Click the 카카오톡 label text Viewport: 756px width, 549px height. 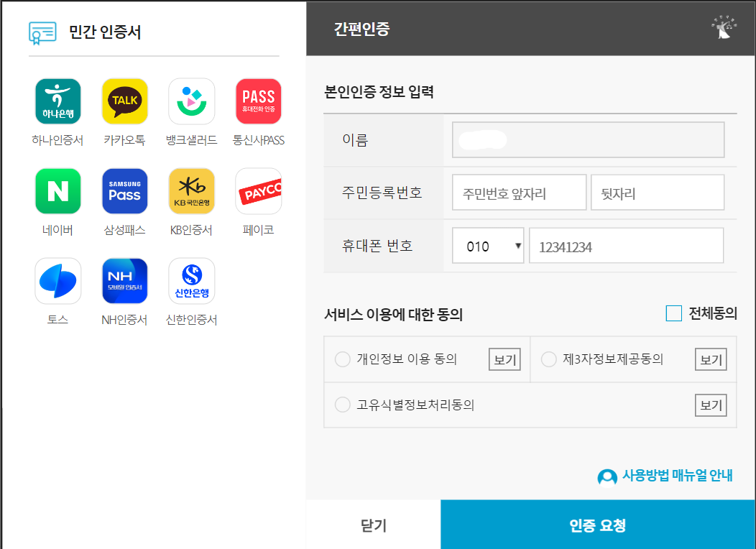pyautogui.click(x=124, y=140)
